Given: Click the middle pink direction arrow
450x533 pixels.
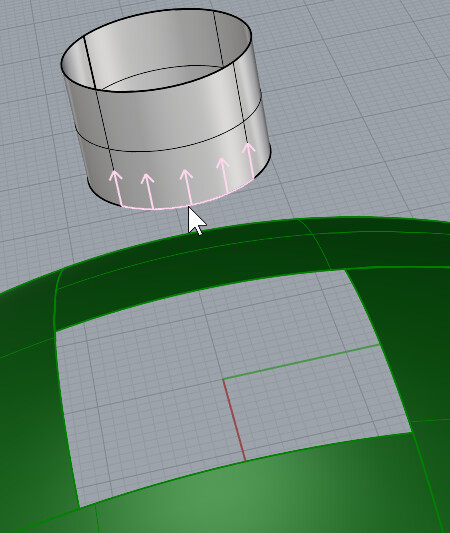Looking at the screenshot, I should [189, 187].
